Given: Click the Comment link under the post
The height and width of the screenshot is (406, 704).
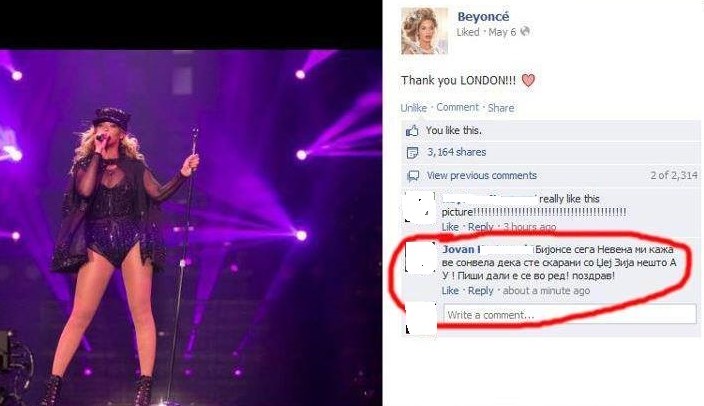Looking at the screenshot, I should click(458, 107).
